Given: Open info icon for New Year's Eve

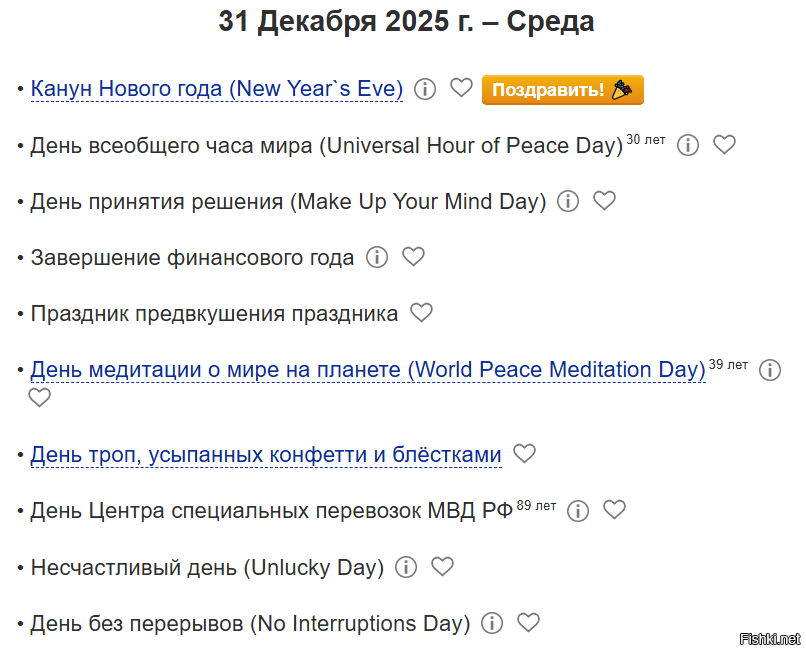Looking at the screenshot, I should 425,88.
